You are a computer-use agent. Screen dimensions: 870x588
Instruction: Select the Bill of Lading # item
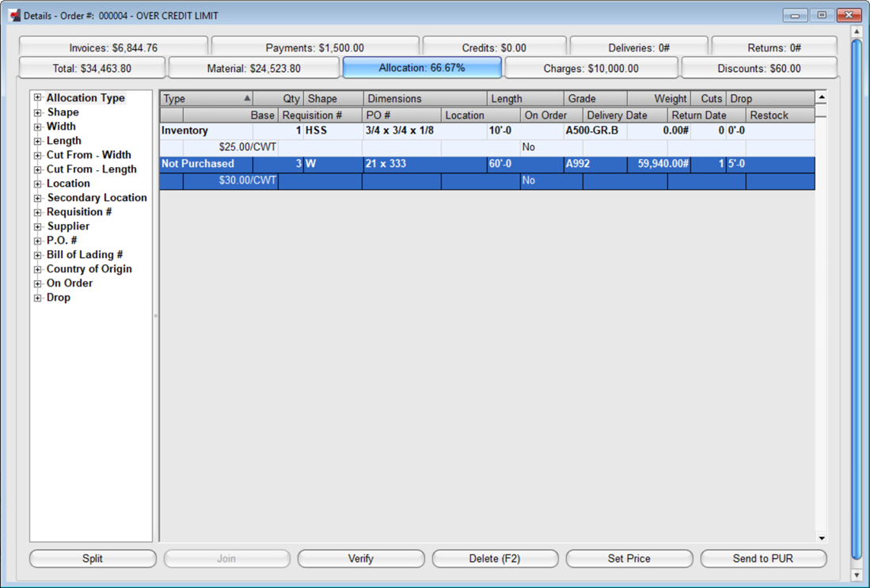85,255
